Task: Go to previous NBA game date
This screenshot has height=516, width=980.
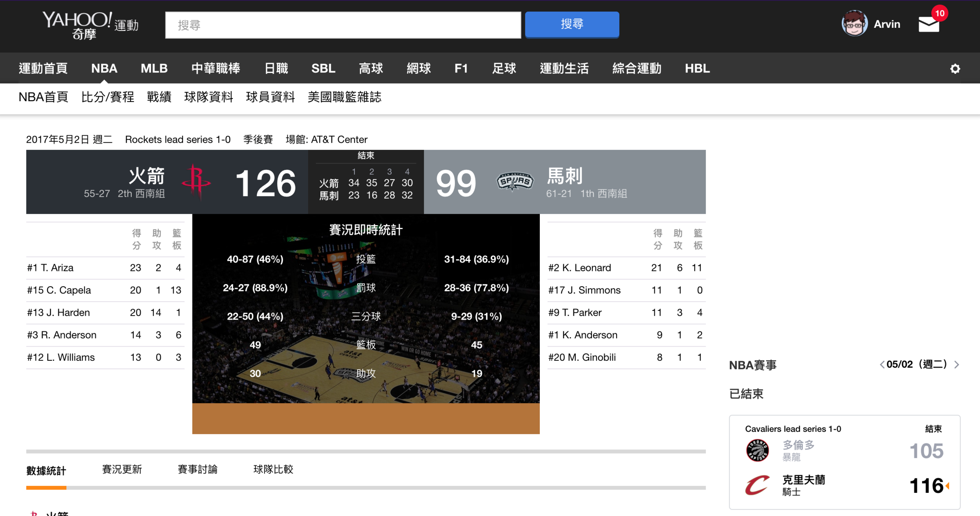Action: click(x=882, y=365)
